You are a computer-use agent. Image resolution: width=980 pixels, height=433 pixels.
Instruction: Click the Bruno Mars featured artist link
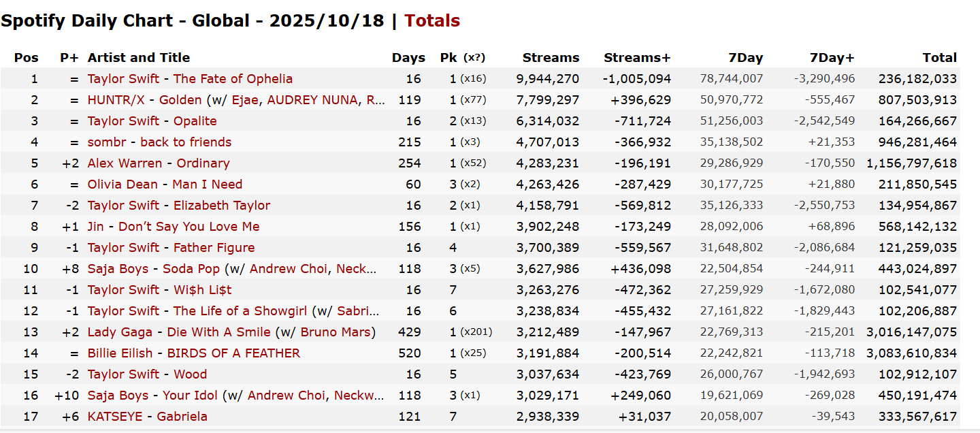click(337, 332)
